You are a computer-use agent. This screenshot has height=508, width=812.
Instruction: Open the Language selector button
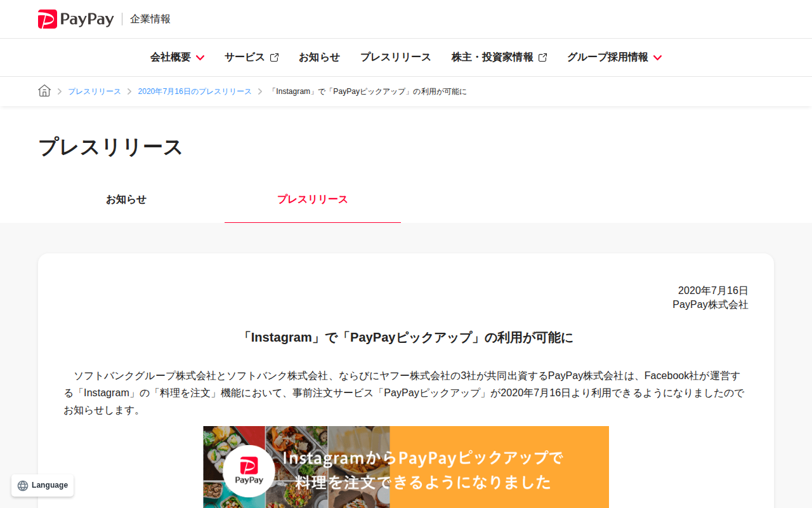43,486
